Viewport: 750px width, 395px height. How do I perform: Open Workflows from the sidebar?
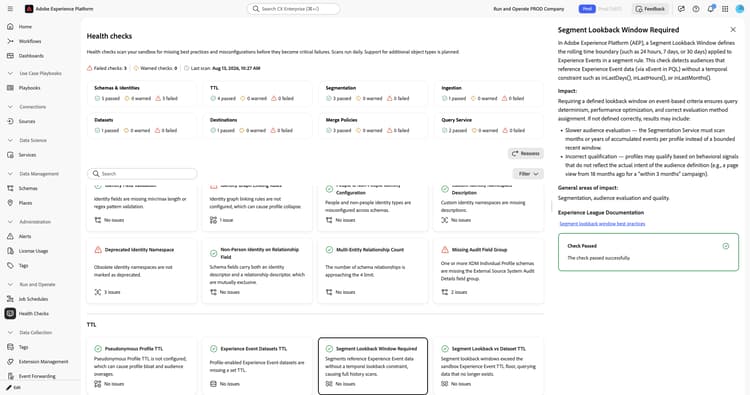(30, 41)
